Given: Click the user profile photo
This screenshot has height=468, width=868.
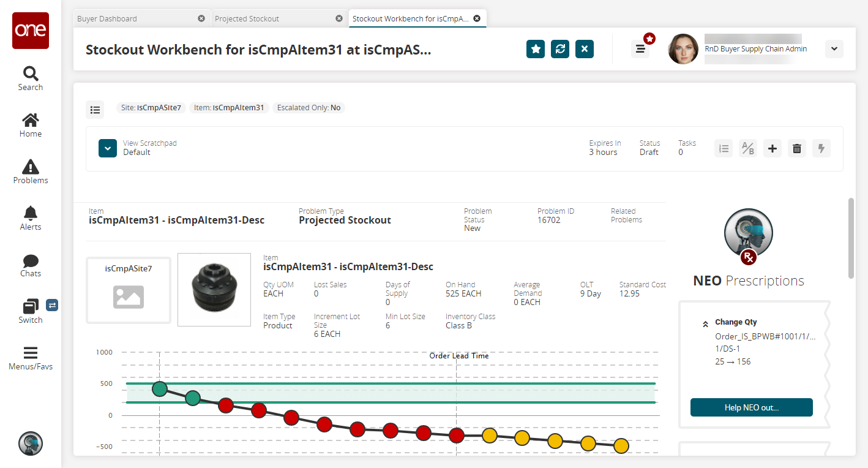Looking at the screenshot, I should point(683,49).
